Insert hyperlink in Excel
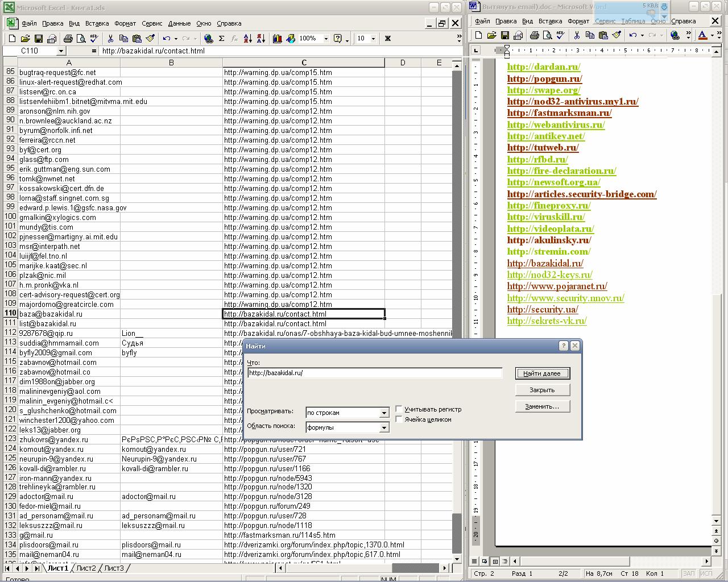 coord(208,39)
